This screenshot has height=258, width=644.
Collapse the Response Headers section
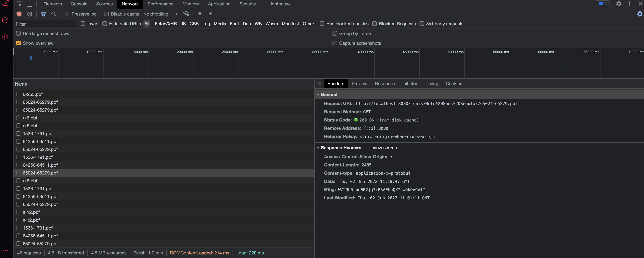pyautogui.click(x=318, y=148)
